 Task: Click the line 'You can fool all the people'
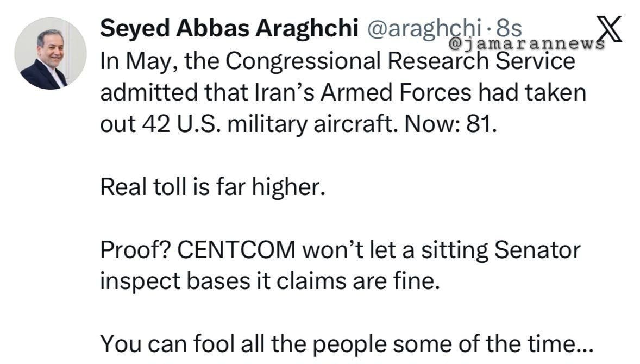[347, 343]
